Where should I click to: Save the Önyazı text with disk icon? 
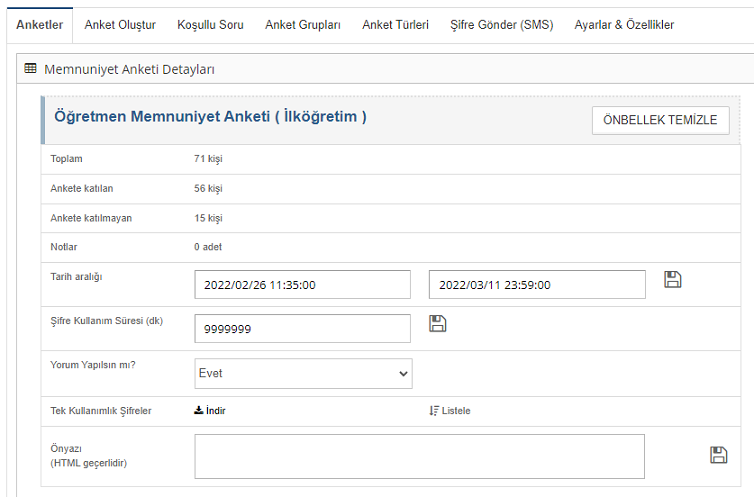pyautogui.click(x=718, y=455)
